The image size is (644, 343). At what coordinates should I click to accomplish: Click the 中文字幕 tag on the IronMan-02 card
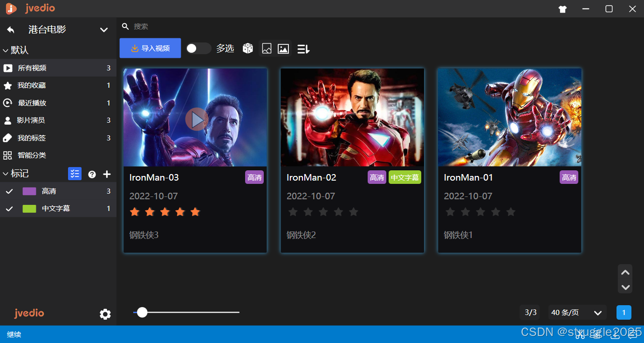pos(404,177)
